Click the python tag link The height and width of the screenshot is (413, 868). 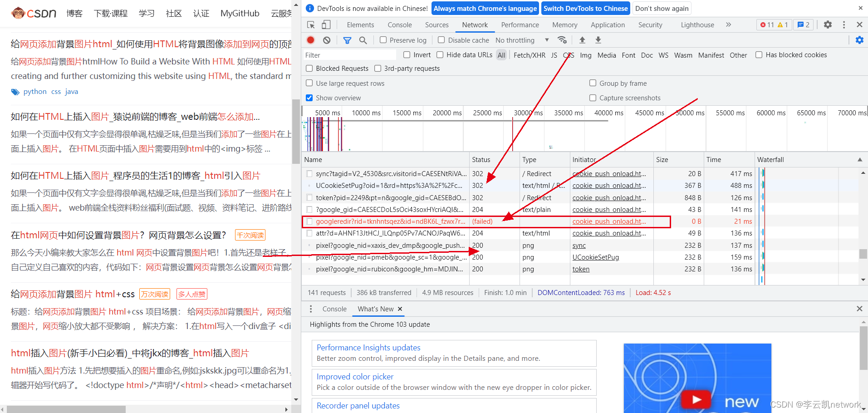pos(35,92)
